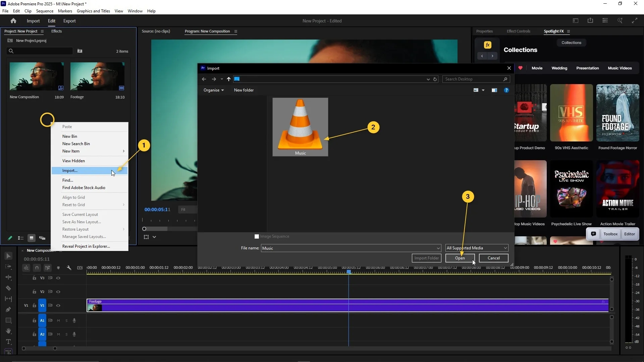Toggle A2 voice-over record microphone
Image resolution: width=644 pixels, height=362 pixels.
74,334
